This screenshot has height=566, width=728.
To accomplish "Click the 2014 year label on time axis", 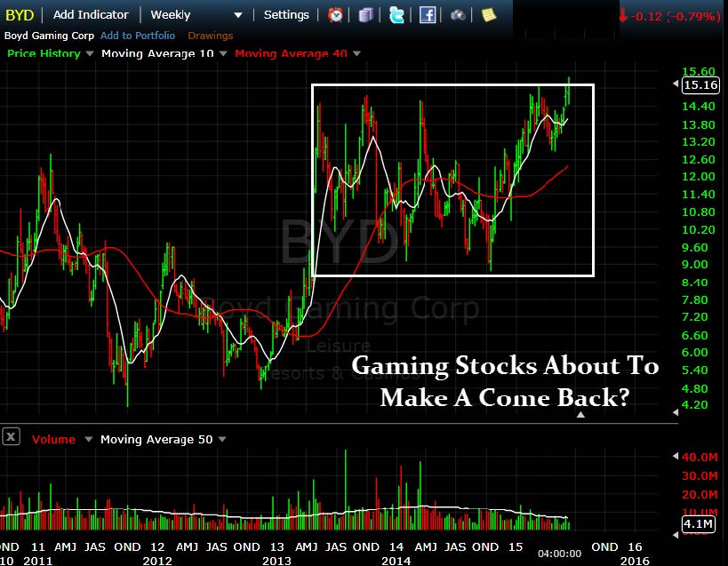I will 396,561.
